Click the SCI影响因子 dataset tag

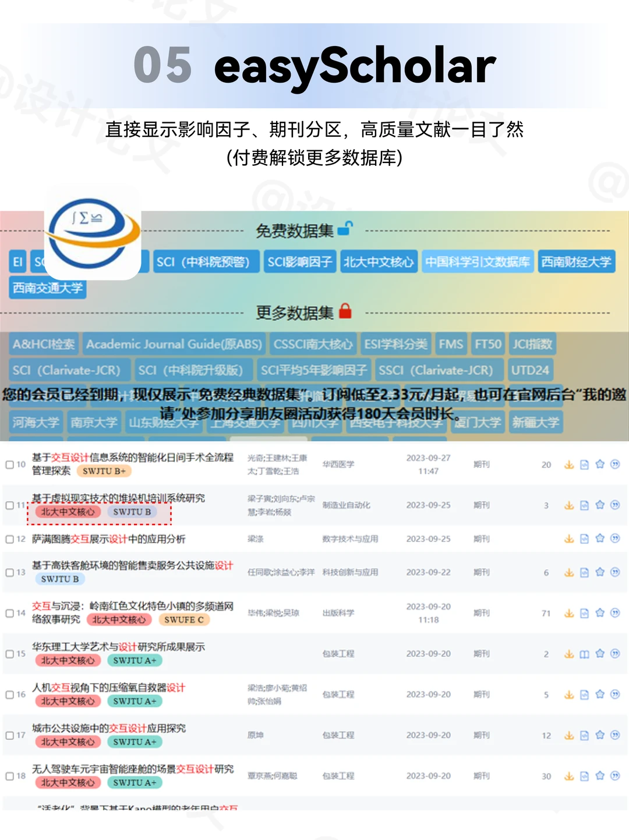click(300, 261)
